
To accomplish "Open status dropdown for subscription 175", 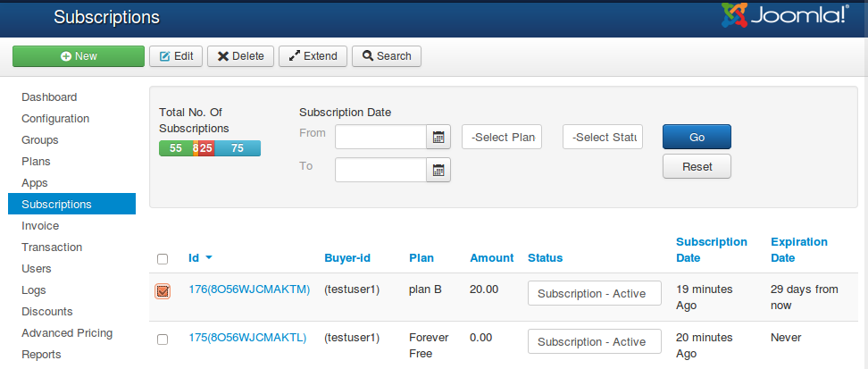I will [x=595, y=341].
